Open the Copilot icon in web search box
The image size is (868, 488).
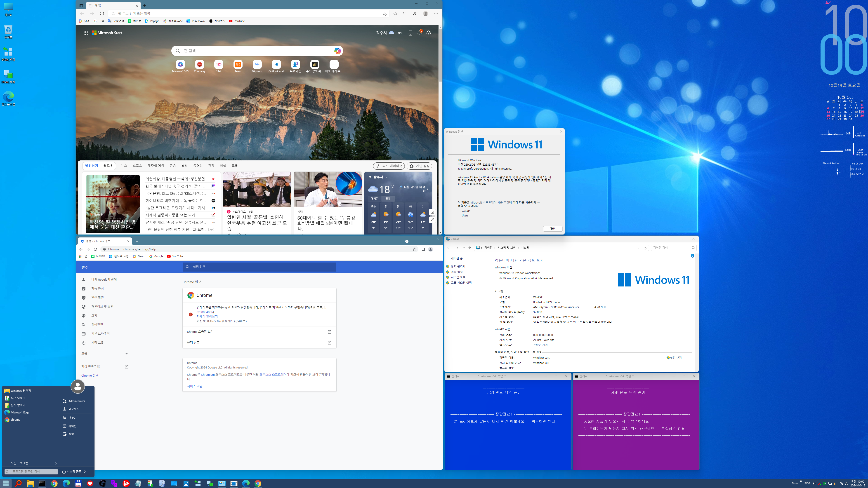pyautogui.click(x=337, y=51)
